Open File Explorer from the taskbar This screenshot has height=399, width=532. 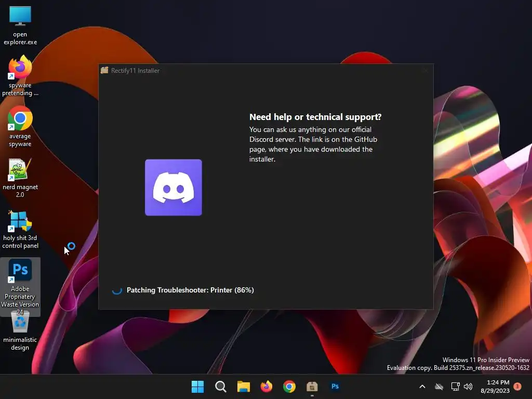(243, 387)
